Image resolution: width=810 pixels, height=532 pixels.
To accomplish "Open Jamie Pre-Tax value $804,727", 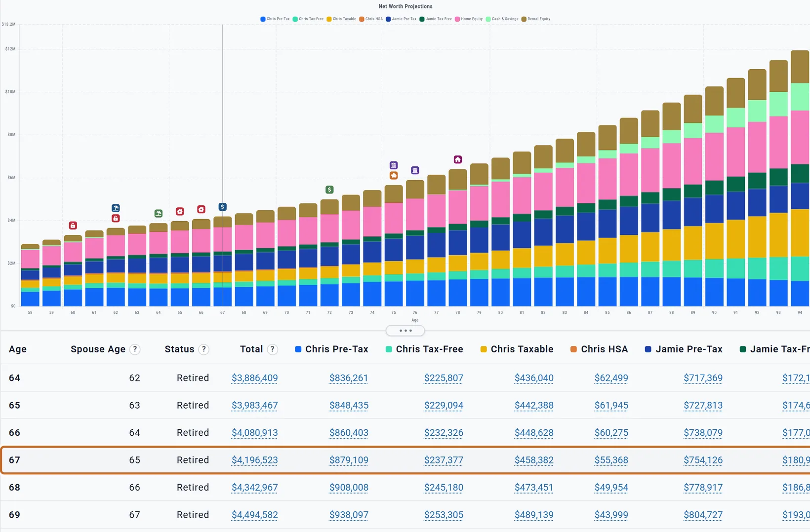I will [703, 515].
